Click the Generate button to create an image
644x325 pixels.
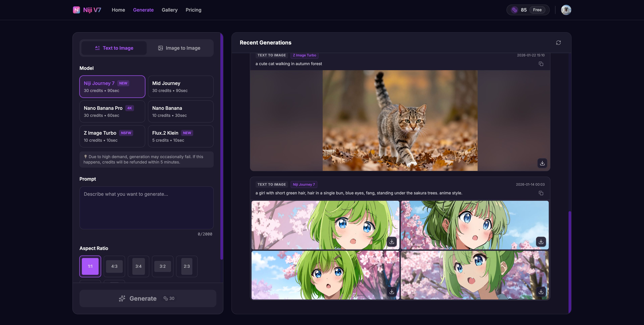(x=148, y=298)
